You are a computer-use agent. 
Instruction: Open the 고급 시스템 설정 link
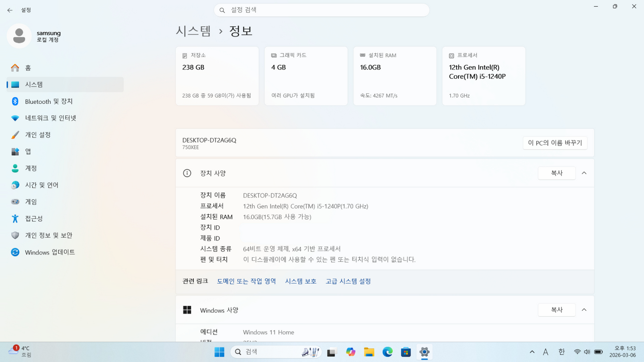[x=348, y=281]
